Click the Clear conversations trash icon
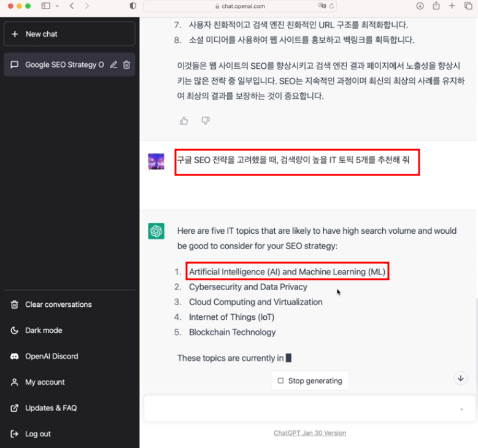 (14, 304)
